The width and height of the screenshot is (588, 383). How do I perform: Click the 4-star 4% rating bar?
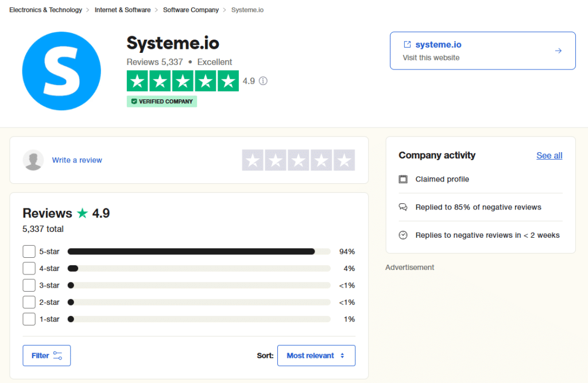199,268
